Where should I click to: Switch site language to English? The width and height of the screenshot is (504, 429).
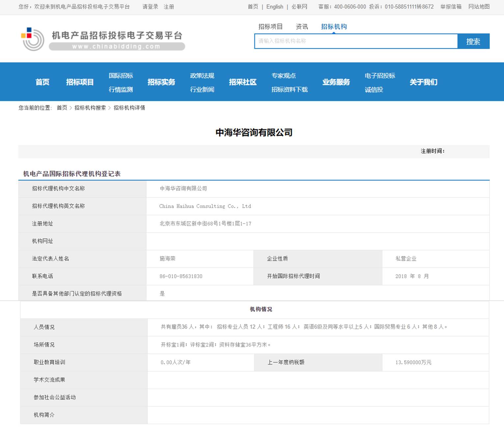tap(275, 7)
